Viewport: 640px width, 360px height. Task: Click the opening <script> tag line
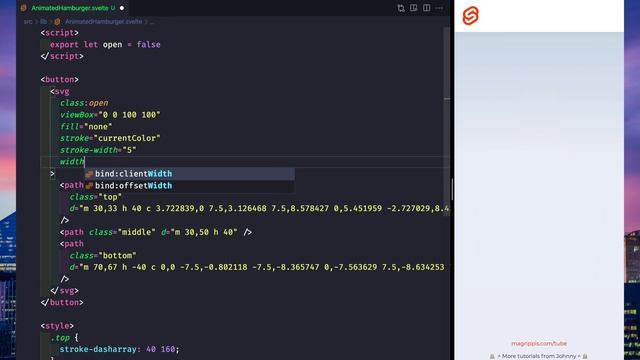(60, 33)
